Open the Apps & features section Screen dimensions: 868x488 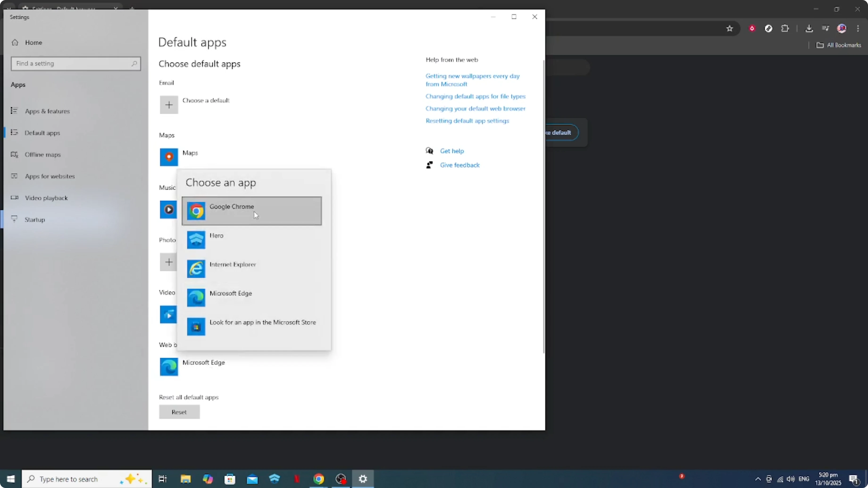(47, 111)
